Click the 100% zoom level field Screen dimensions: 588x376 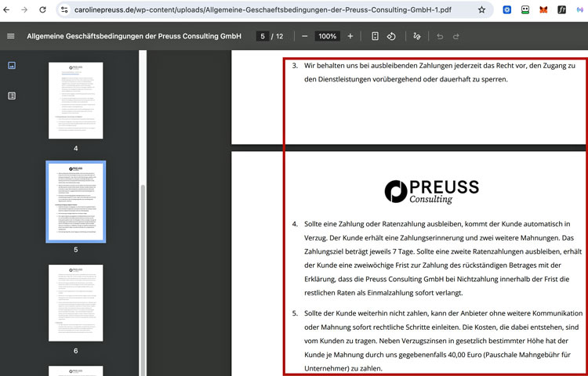(x=328, y=36)
